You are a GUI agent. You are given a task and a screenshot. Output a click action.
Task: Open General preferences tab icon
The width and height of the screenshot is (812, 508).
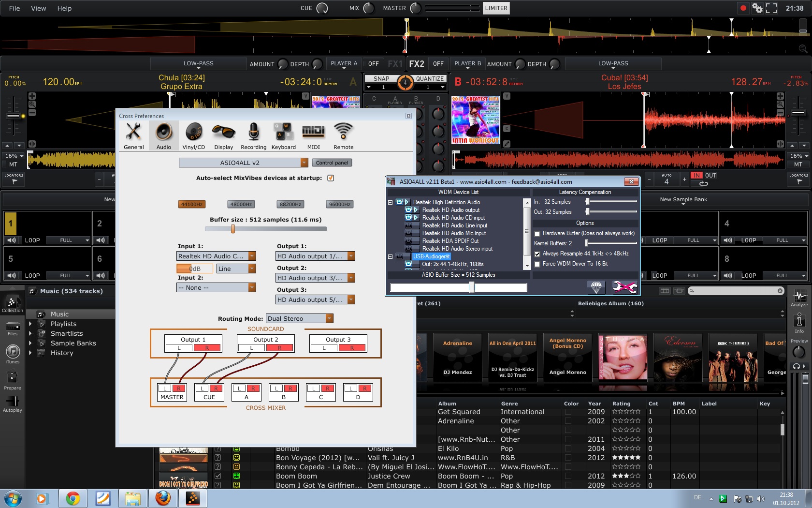[x=133, y=135]
